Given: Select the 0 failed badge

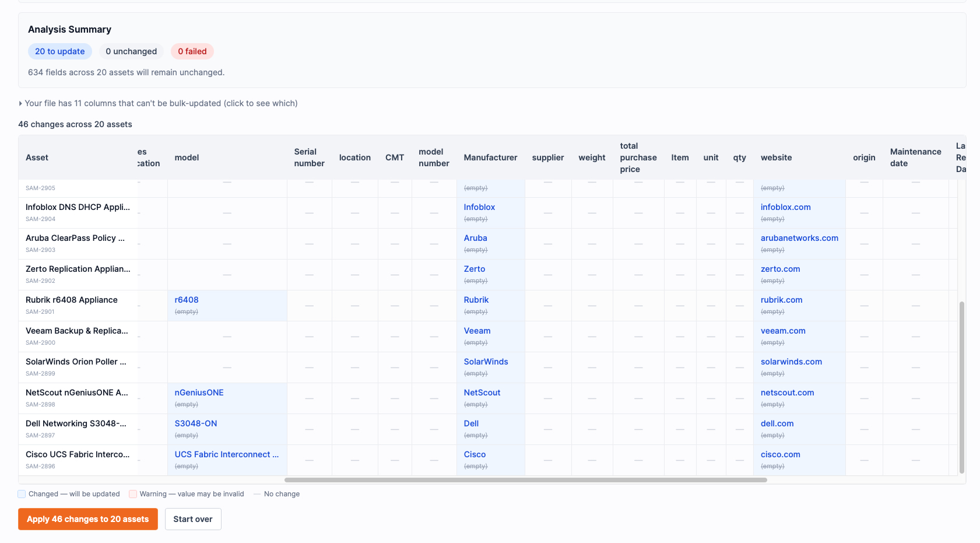Looking at the screenshot, I should 192,51.
